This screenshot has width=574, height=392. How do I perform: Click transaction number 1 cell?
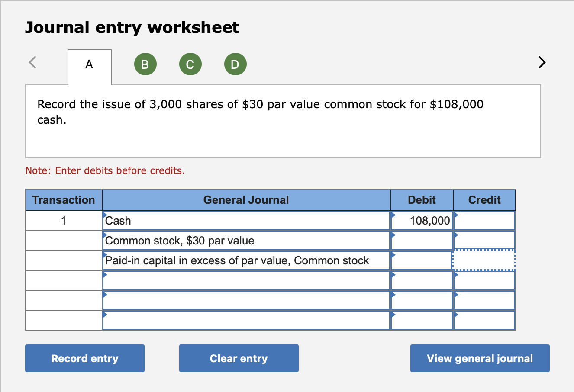point(64,221)
